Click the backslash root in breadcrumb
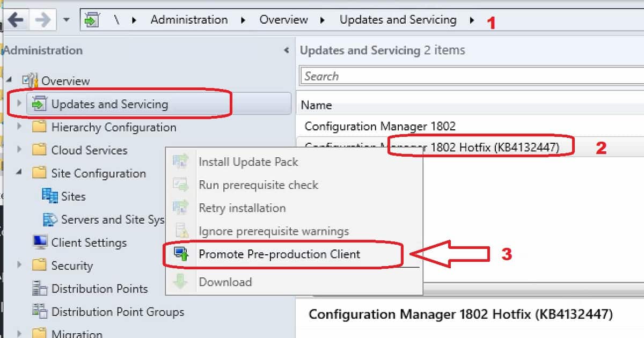The width and height of the screenshot is (644, 338). pyautogui.click(x=116, y=20)
